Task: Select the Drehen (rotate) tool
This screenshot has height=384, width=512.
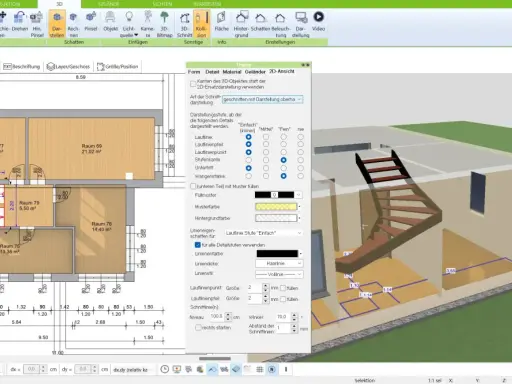Action: (19, 22)
